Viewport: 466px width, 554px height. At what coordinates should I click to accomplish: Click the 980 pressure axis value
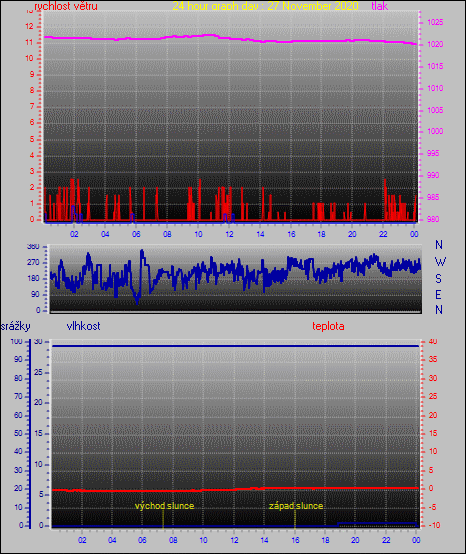point(433,219)
